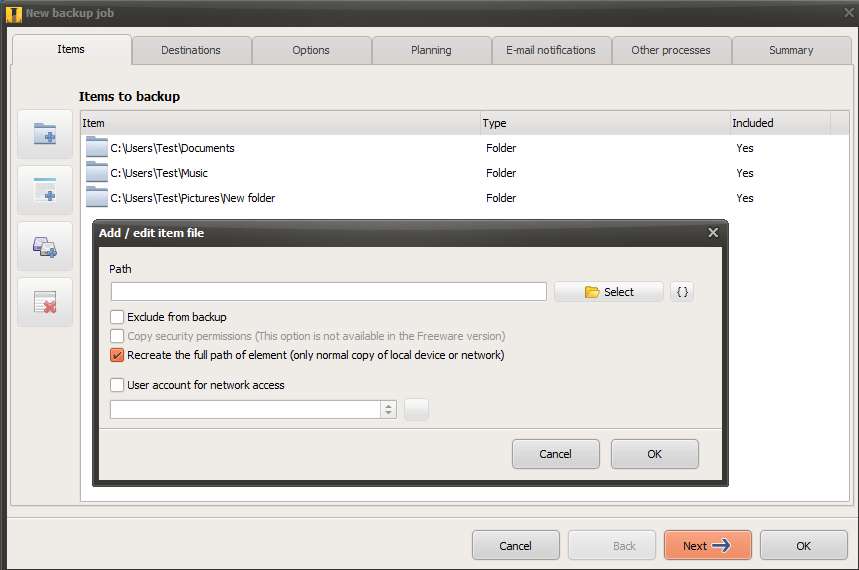Click the app icon in title bar
859x570 pixels.
point(13,14)
